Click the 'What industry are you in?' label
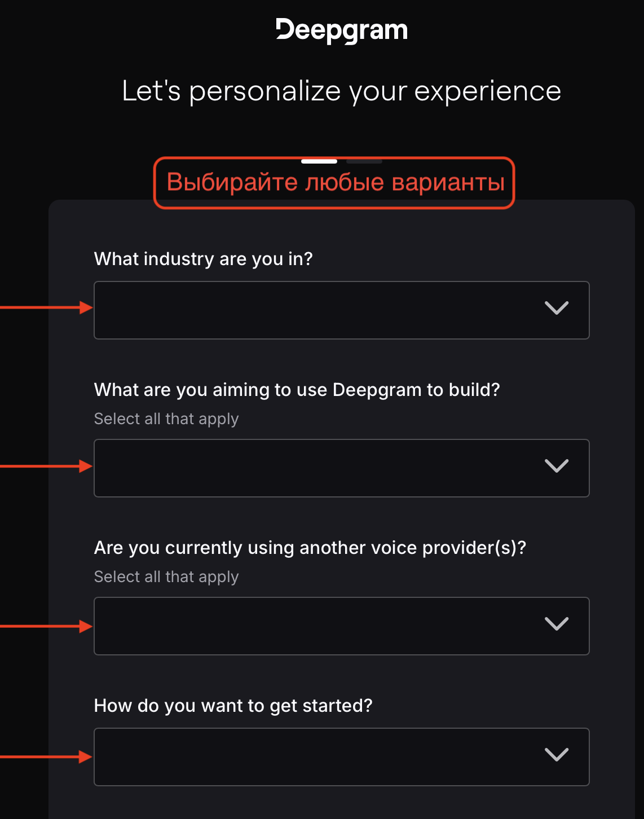Image resolution: width=644 pixels, height=819 pixels. click(203, 259)
